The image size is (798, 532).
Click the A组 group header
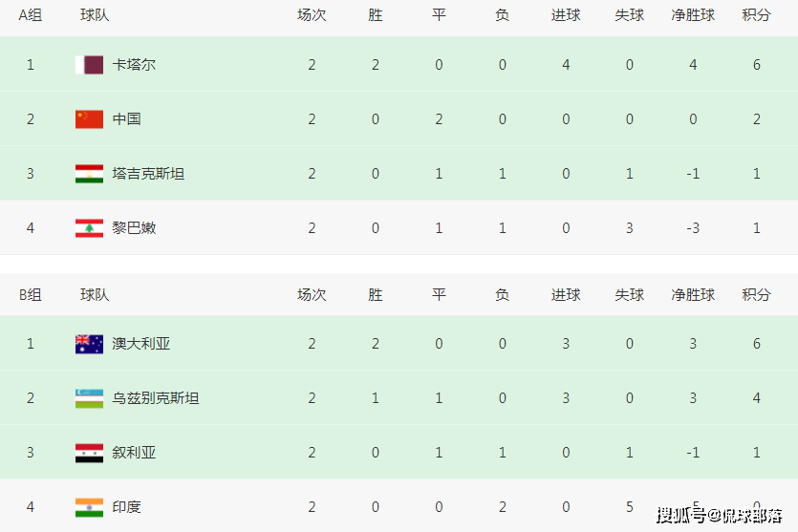31,15
